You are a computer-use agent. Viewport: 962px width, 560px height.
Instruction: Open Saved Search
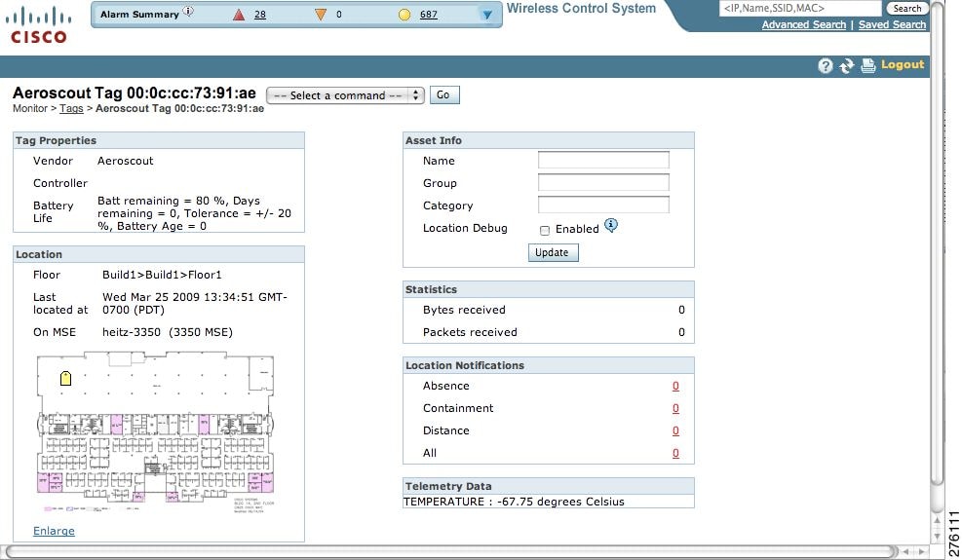[x=892, y=24]
